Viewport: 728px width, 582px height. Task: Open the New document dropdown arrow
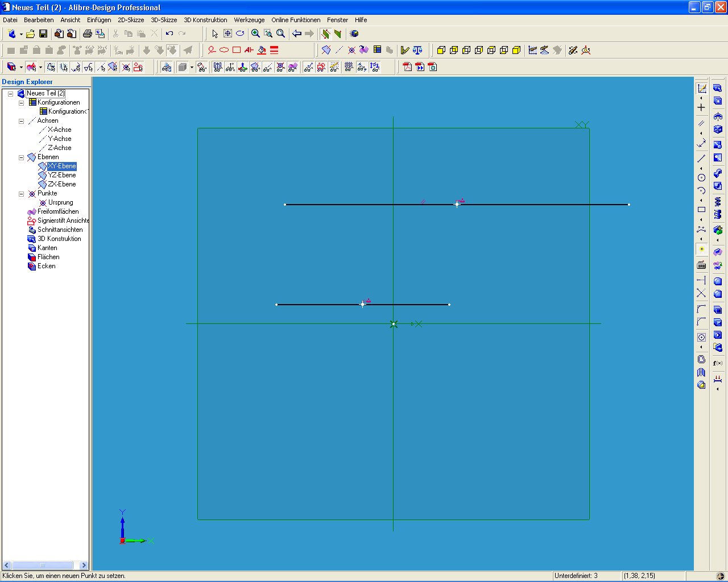(21, 34)
